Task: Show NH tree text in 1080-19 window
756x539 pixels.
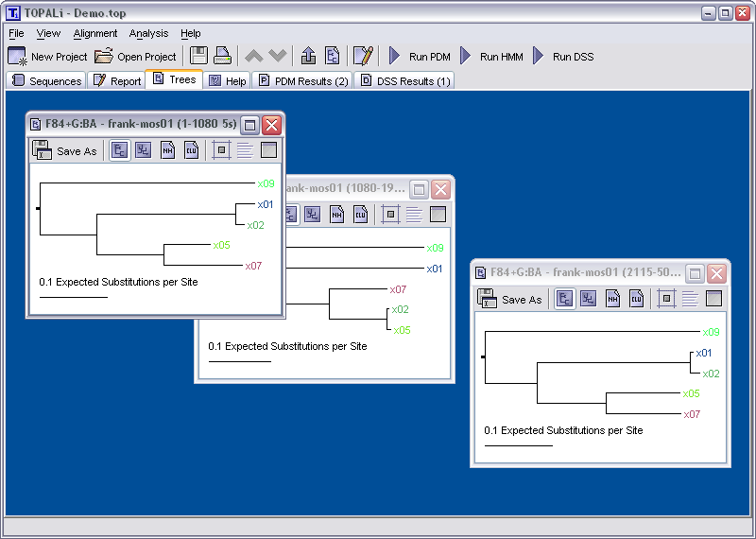Action: [336, 215]
